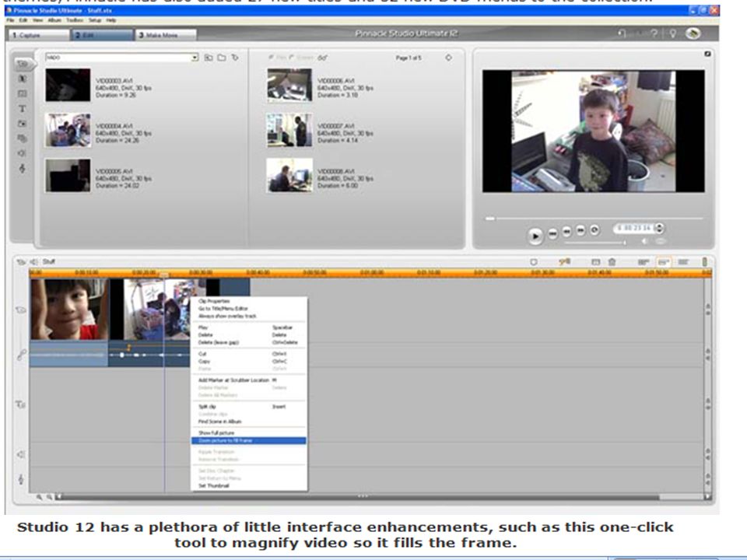
Task: Toggle the music track clef icon
Action: tap(21, 479)
